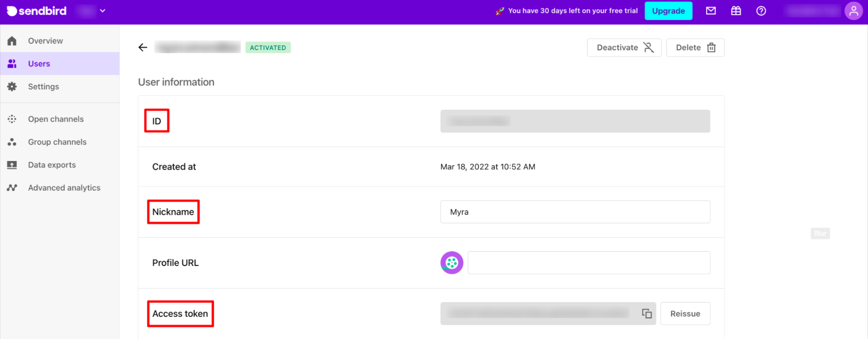
Task: Click the Advanced analytics icon
Action: [x=12, y=188]
